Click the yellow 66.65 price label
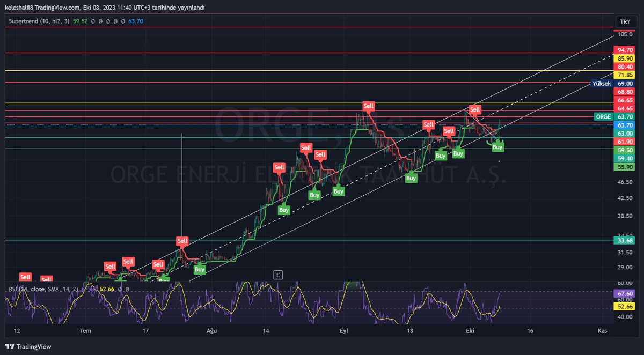644x355 pixels. (x=625, y=100)
